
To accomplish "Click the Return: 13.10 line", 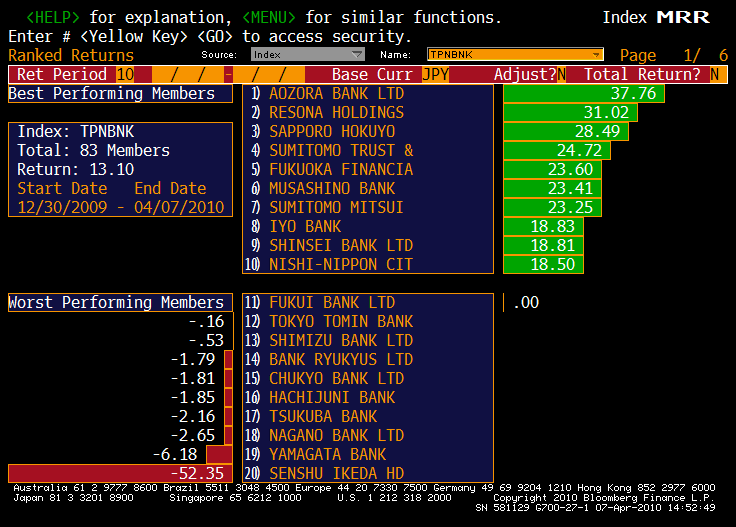I will (x=76, y=169).
